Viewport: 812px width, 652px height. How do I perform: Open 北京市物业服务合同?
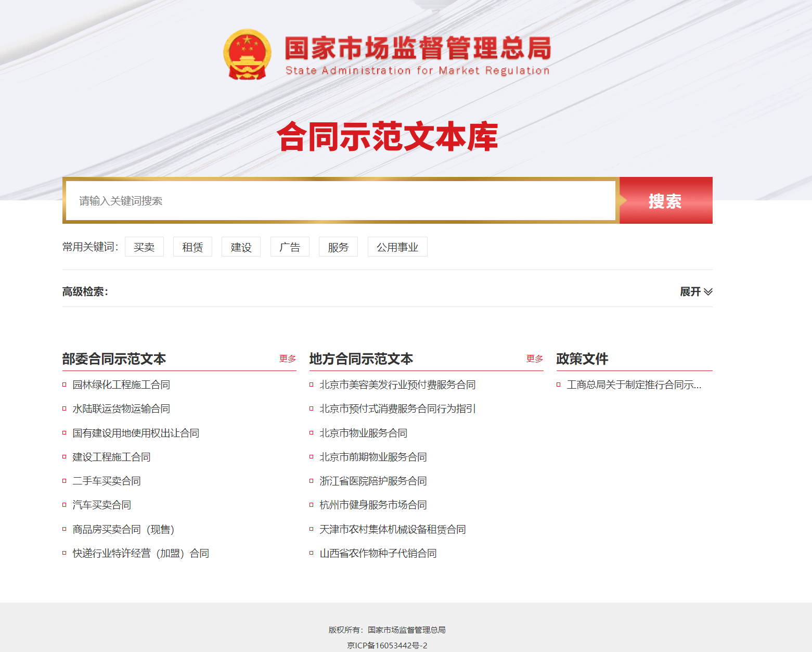coord(363,433)
